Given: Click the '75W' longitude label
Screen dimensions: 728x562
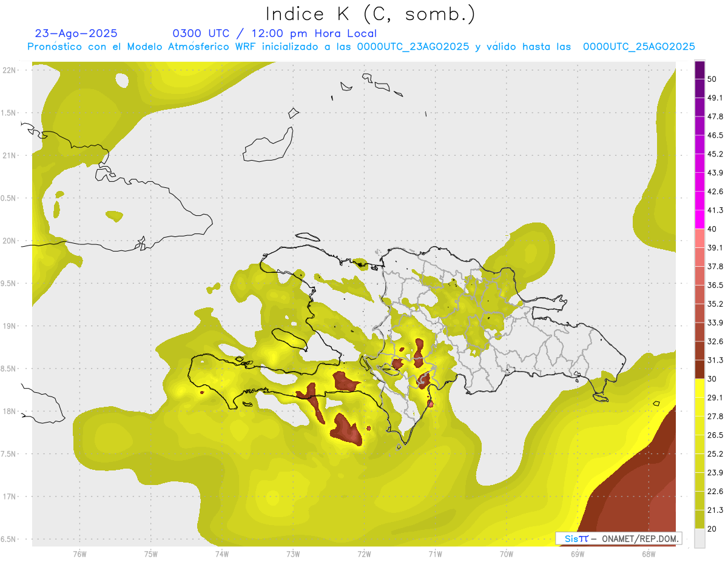Looking at the screenshot, I should pos(151,554).
